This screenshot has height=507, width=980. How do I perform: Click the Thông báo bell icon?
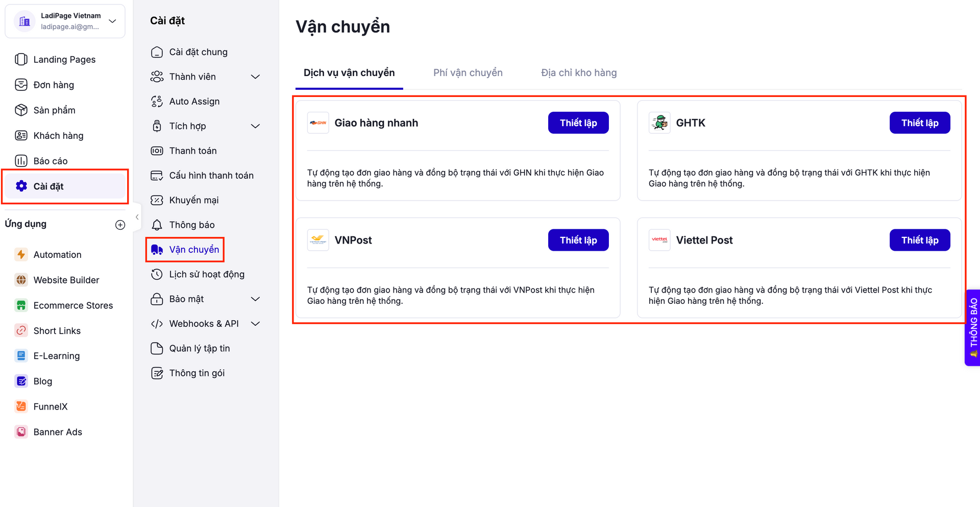tap(157, 225)
